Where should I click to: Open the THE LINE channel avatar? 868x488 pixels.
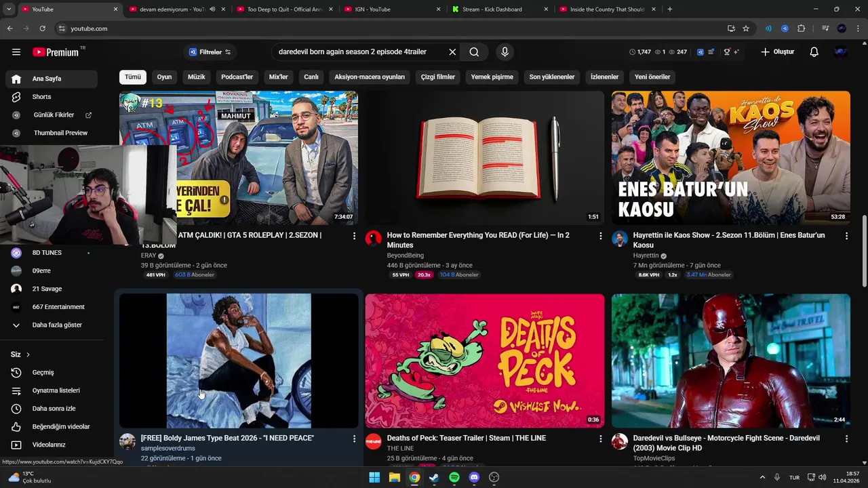[x=374, y=442]
